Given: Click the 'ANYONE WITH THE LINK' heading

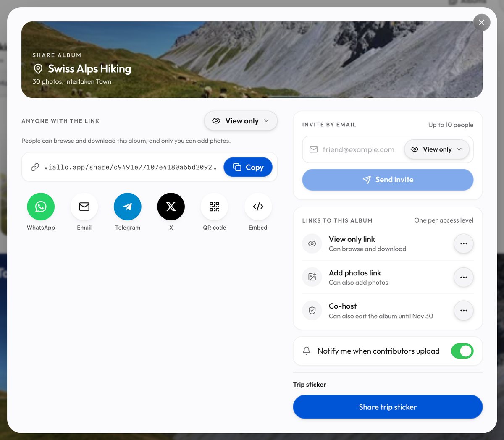Looking at the screenshot, I should pyautogui.click(x=60, y=121).
